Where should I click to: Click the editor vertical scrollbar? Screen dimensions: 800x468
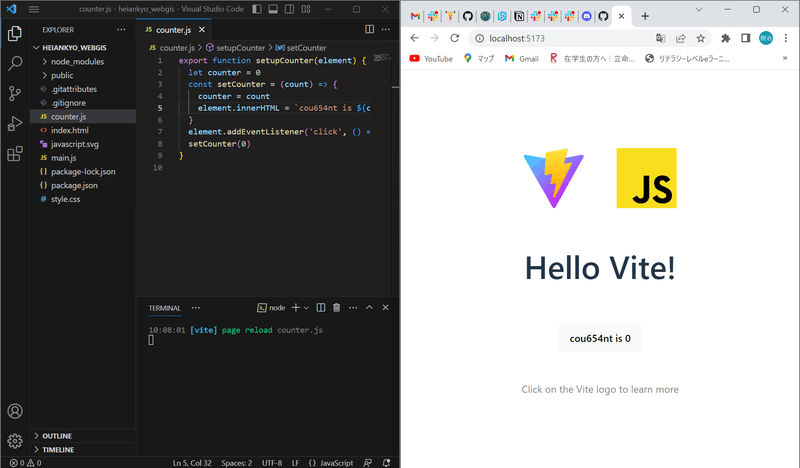tap(395, 174)
